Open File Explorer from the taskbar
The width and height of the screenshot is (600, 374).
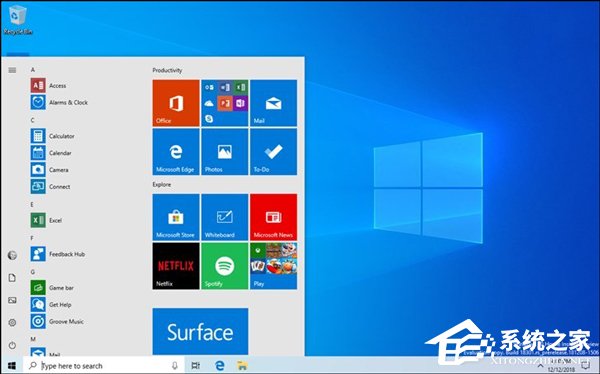[242, 366]
